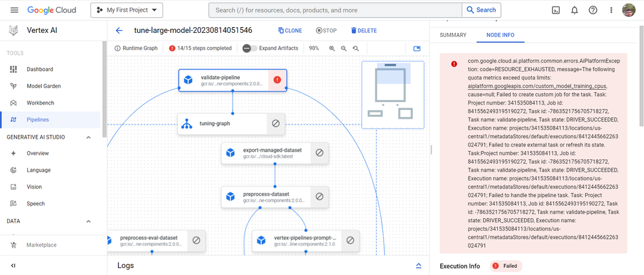Open the help question mark icon

point(593,10)
